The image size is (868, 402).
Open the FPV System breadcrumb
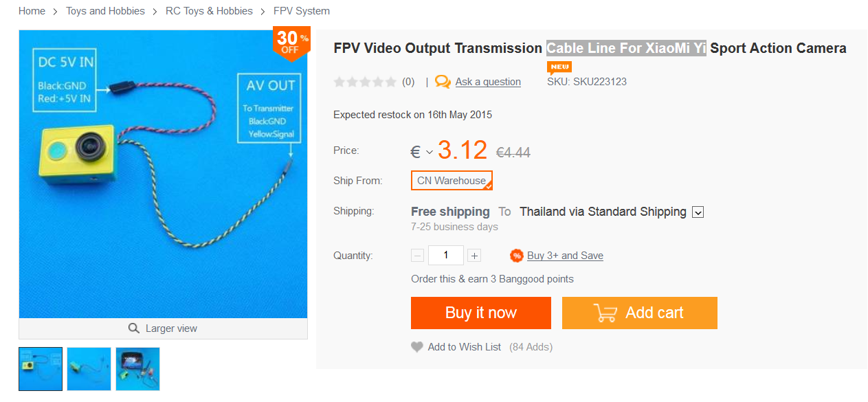[302, 11]
